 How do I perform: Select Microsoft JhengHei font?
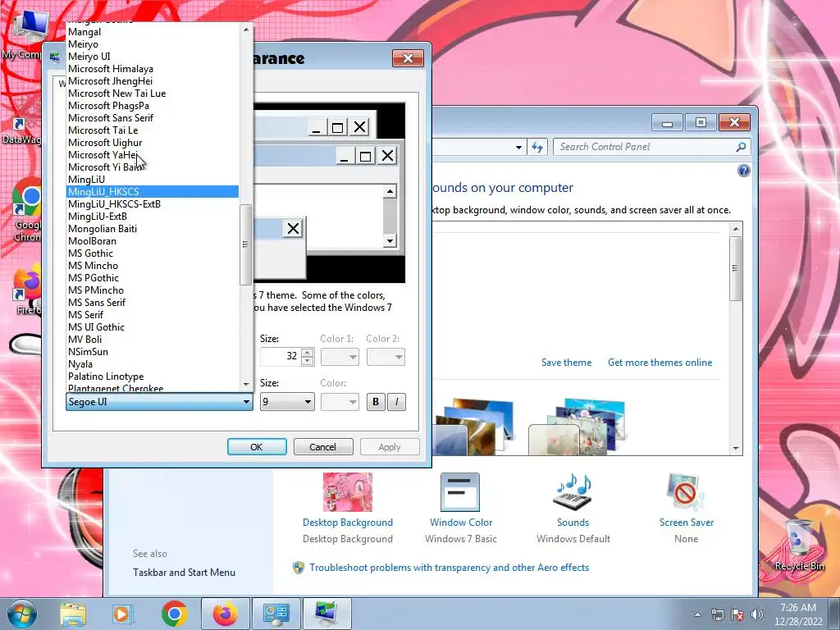coord(153,81)
